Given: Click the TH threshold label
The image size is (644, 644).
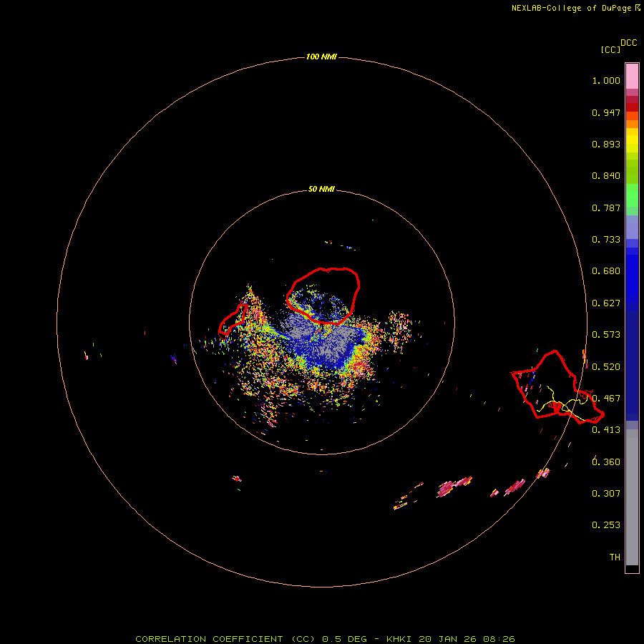Looking at the screenshot, I should point(615,557).
